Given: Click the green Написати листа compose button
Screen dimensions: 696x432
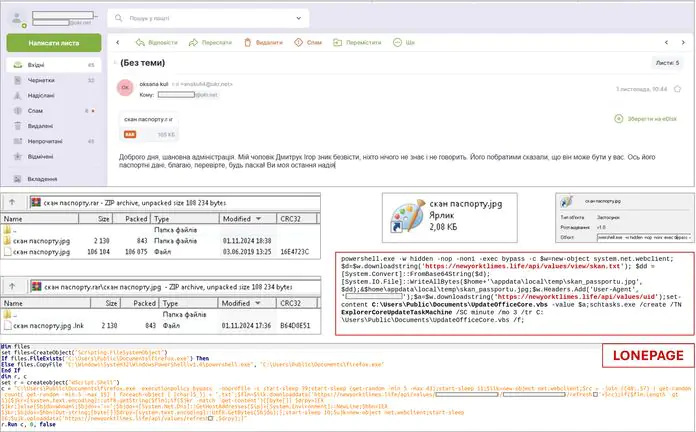Looking at the screenshot, I should coord(54,43).
